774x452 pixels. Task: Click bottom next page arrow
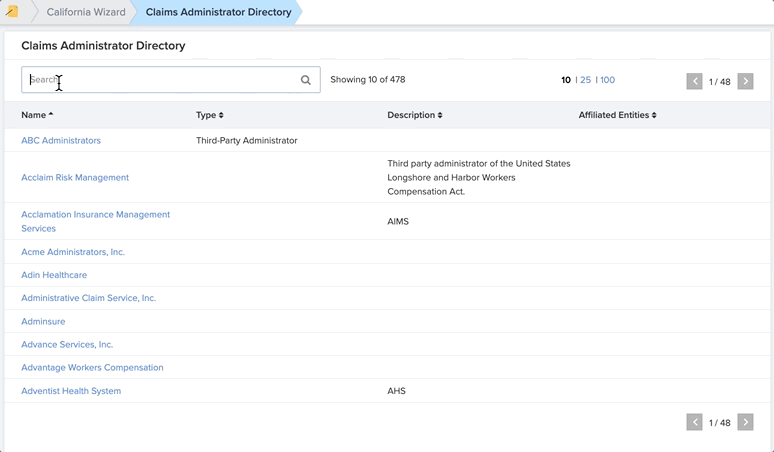pyautogui.click(x=745, y=422)
